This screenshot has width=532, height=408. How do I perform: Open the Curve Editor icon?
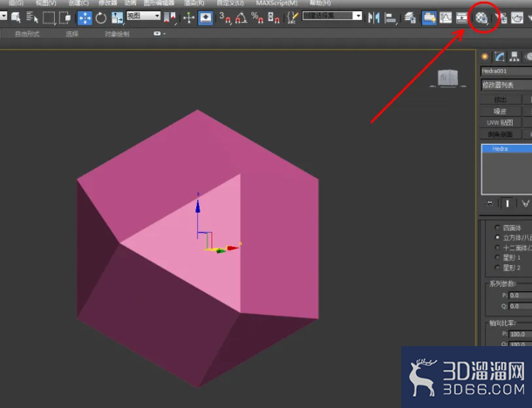[x=446, y=17]
